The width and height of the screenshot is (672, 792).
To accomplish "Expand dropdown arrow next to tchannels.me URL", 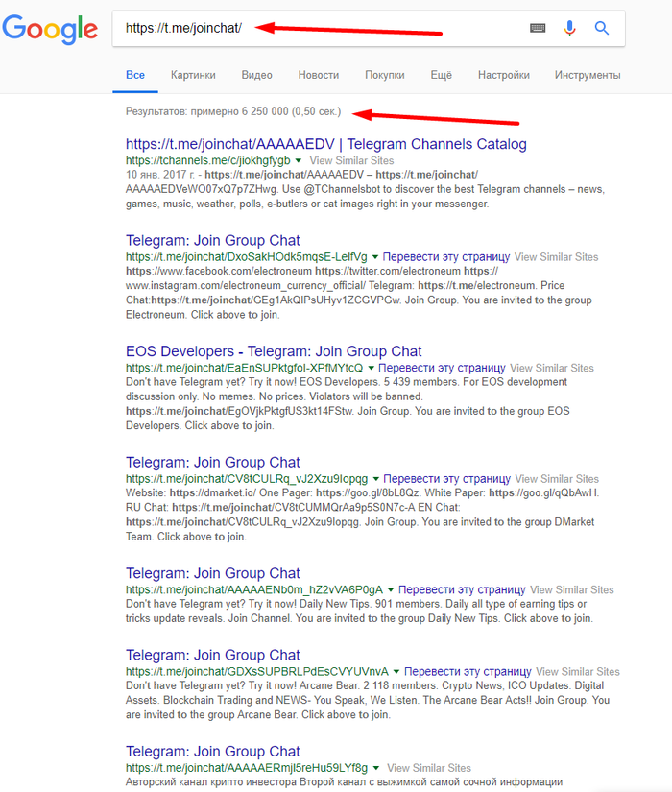I will (x=299, y=160).
